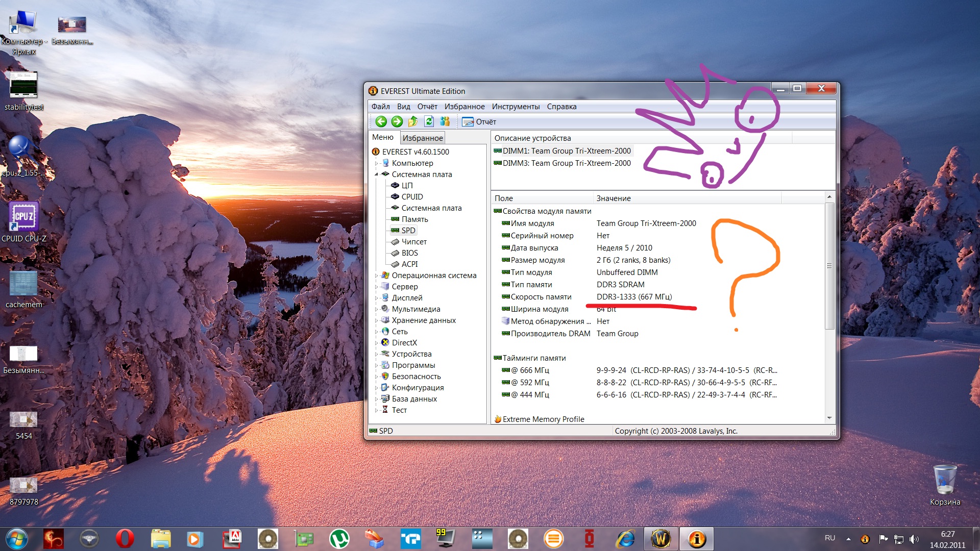Open the Инструменты menu
980x551 pixels.
click(x=516, y=107)
